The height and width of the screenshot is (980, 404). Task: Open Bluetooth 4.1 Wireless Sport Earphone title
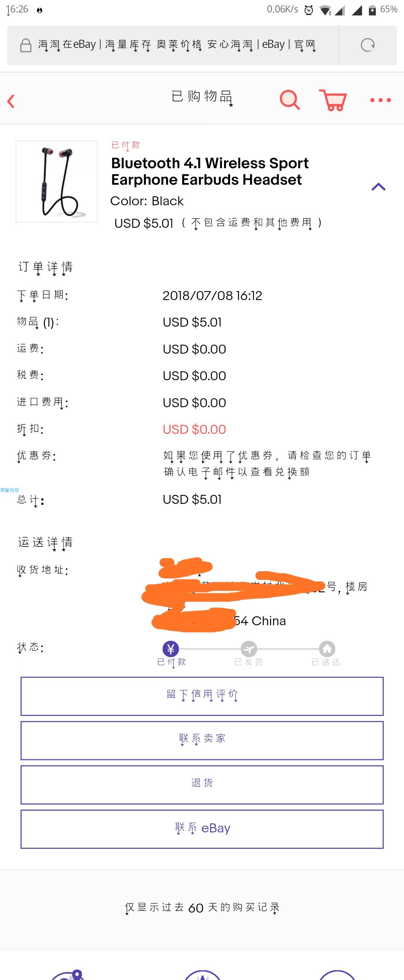(210, 171)
